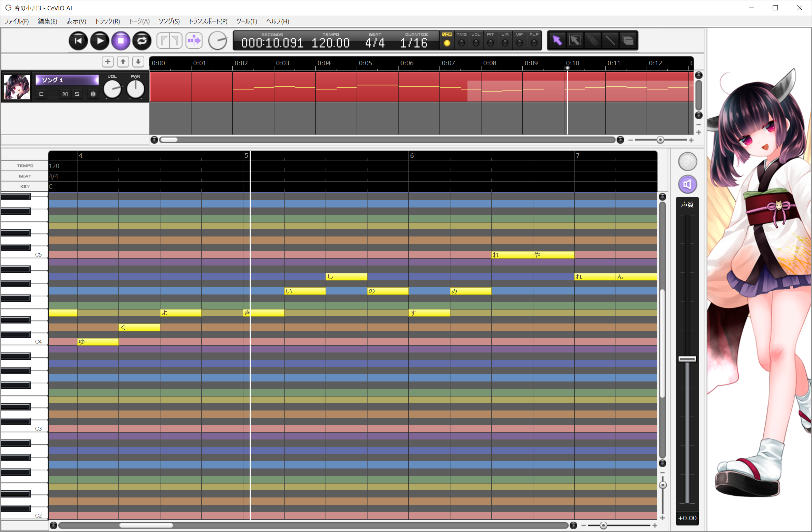
Task: Click the 声質 slider handle
Action: click(x=687, y=359)
